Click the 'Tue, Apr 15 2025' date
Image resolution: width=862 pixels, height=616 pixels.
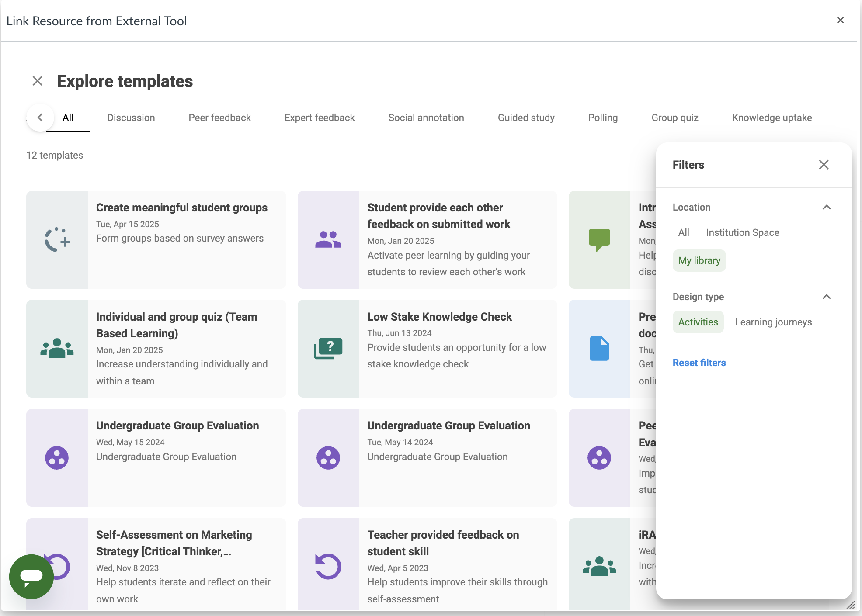[127, 224]
